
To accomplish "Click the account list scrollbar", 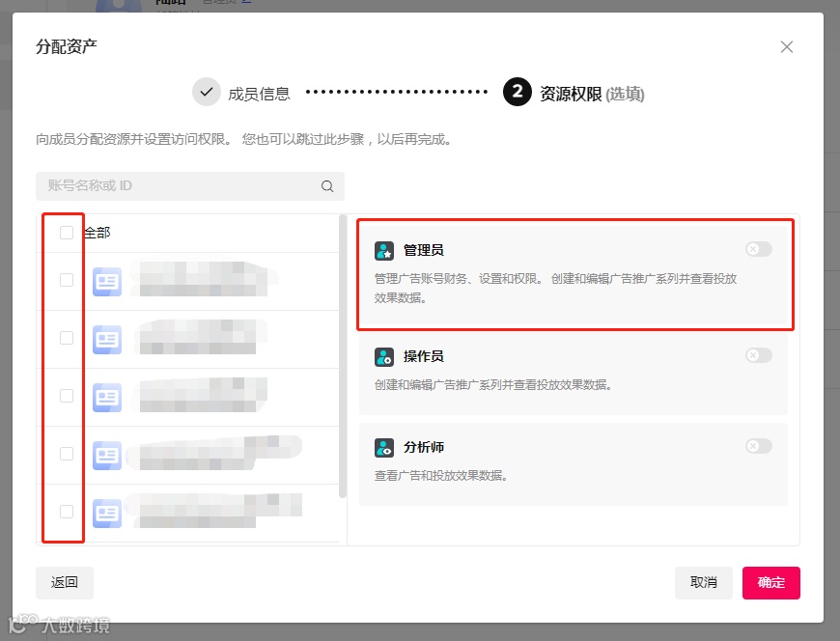I will coord(343,356).
